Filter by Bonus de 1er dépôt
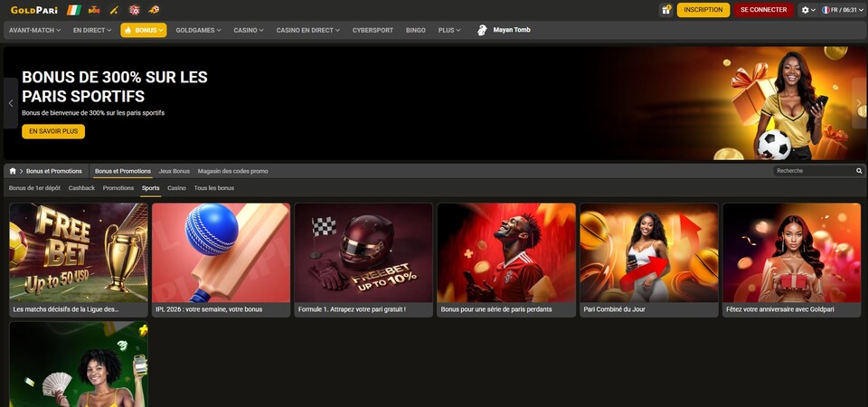The image size is (868, 407). tap(35, 188)
